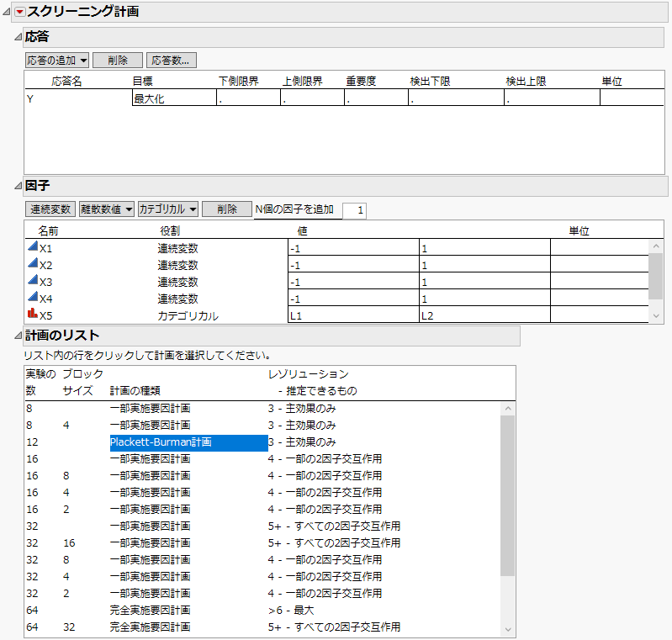
Task: Click the L2 level value of X5
Action: [x=484, y=315]
